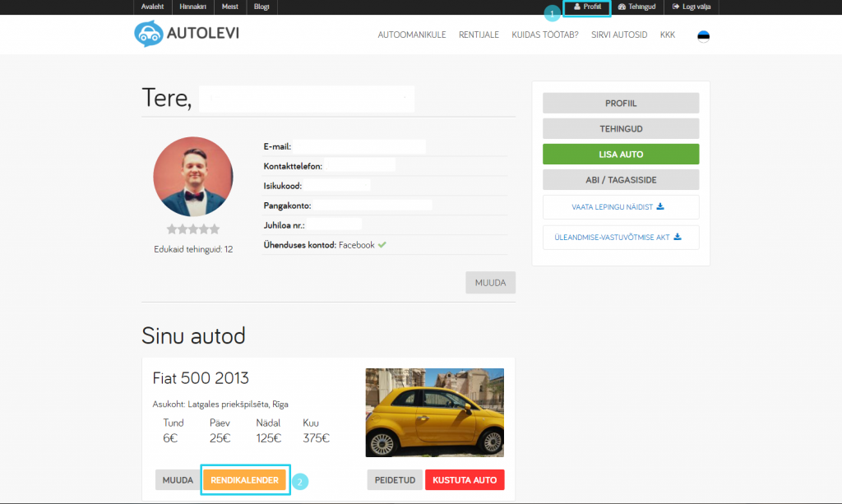Screen dimensions: 842x504
Task: Go to Avaleht in the top menu
Action: [152, 7]
